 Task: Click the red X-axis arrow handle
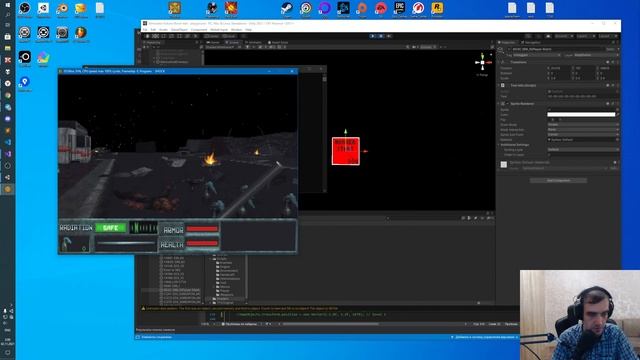[x=365, y=151]
